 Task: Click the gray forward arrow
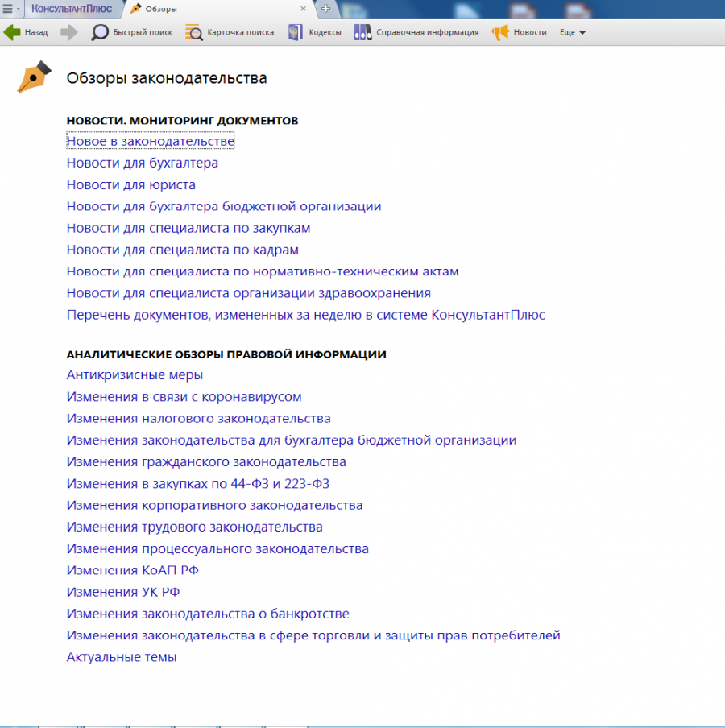[x=69, y=32]
